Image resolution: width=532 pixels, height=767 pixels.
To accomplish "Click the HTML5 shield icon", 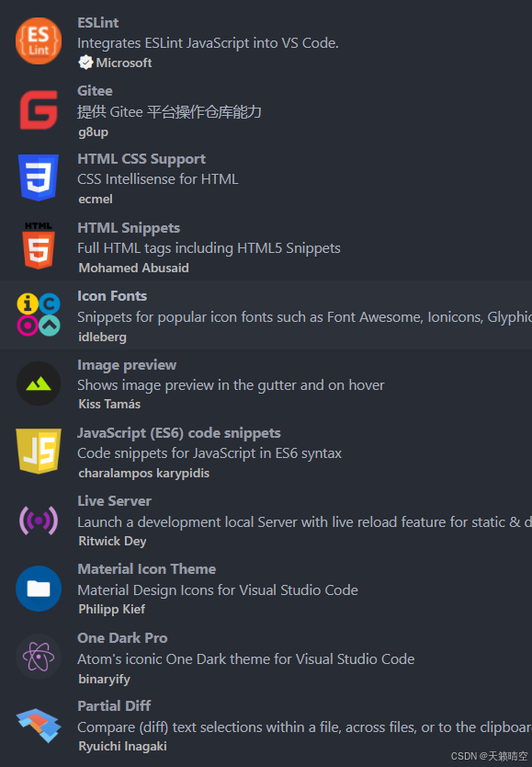I will point(39,246).
